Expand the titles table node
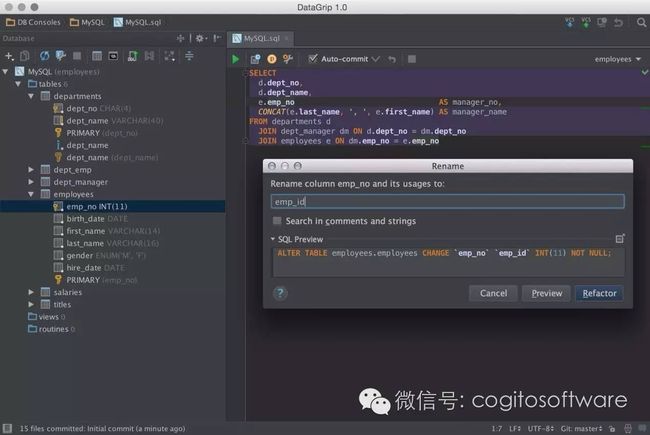Viewport: 650px width, 435px height. pyautogui.click(x=31, y=304)
